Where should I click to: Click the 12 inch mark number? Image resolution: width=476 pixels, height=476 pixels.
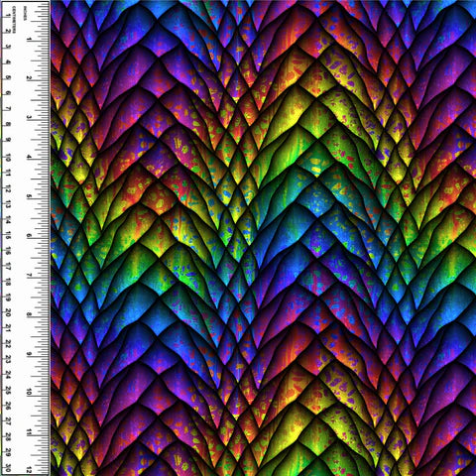(29, 470)
